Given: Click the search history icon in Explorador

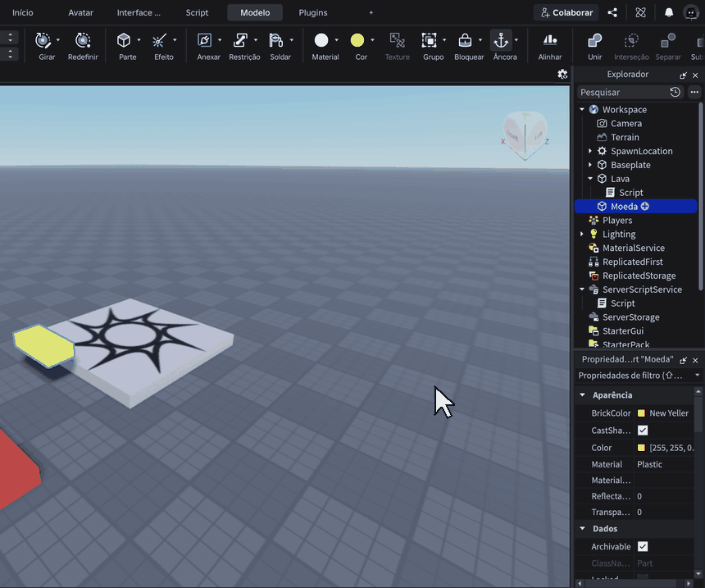Looking at the screenshot, I should tap(675, 92).
